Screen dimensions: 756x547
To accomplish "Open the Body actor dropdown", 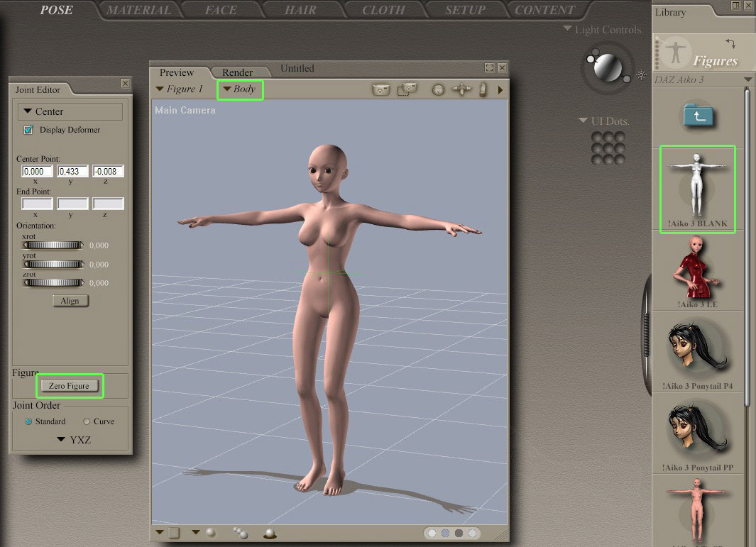I will [240, 89].
